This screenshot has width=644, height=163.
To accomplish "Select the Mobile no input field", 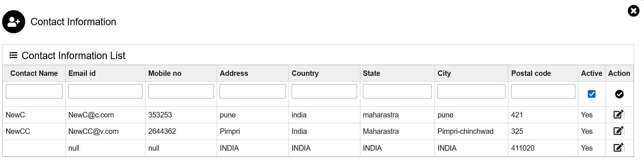I will tap(181, 91).
